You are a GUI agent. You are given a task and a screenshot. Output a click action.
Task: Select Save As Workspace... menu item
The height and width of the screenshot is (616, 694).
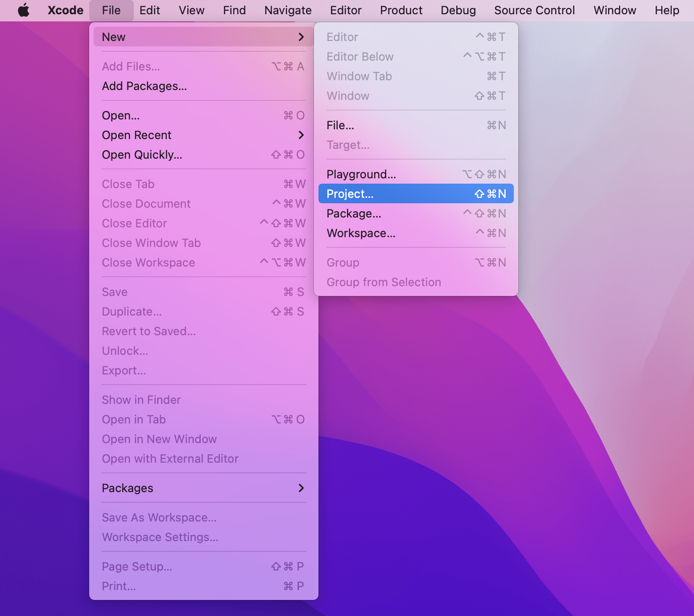[204, 517]
